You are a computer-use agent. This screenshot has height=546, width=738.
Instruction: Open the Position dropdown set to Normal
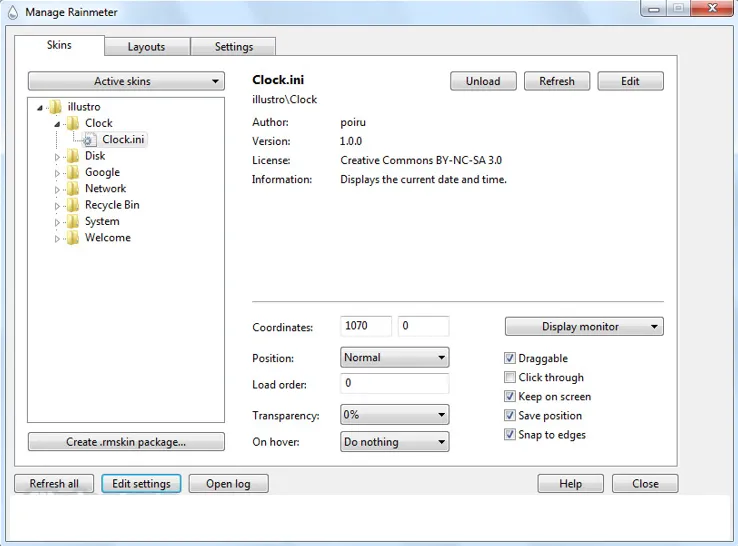pyautogui.click(x=394, y=357)
